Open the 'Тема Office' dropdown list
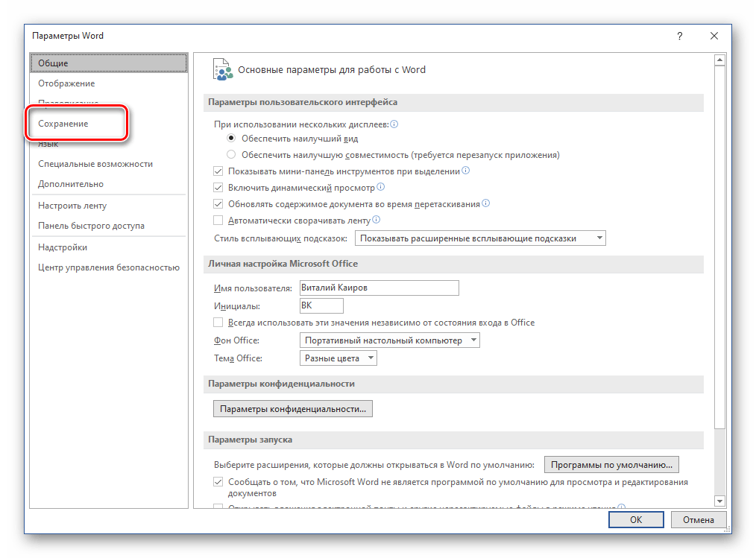This screenshot has height=558, width=756. 338,358
